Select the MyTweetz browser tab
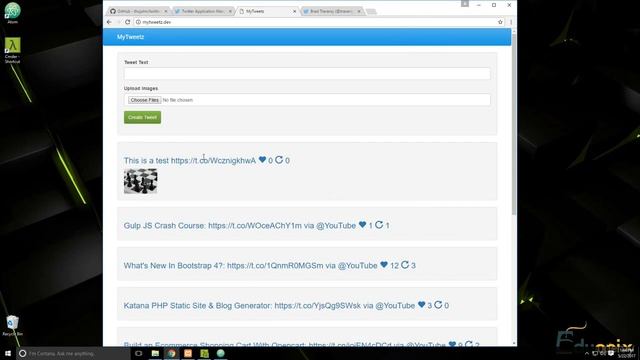This screenshot has height=360, width=640. [x=267, y=11]
